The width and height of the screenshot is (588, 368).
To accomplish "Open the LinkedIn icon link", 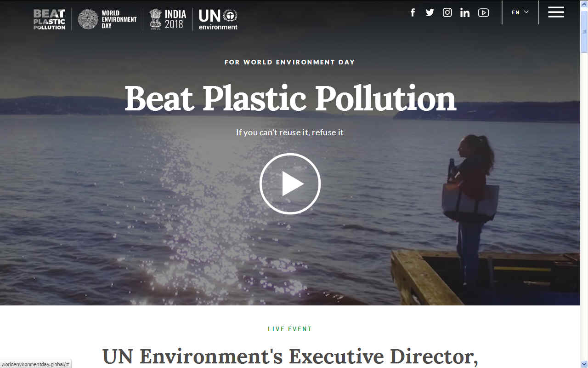I will pos(465,12).
